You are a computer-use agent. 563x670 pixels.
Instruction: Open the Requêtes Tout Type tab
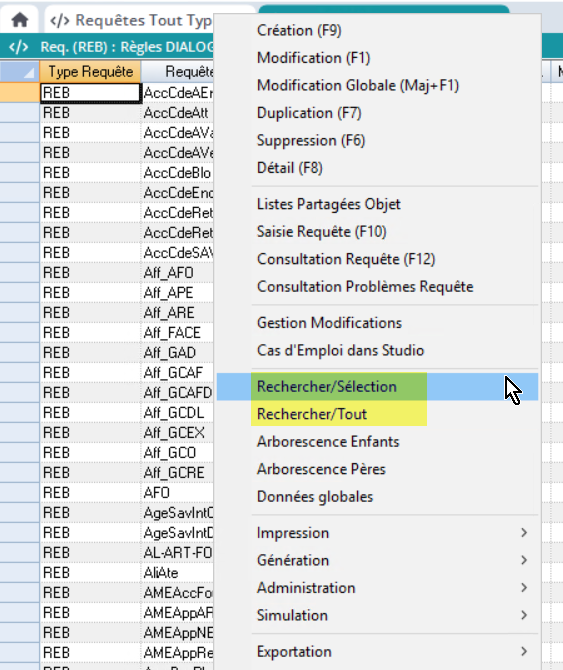(130, 20)
